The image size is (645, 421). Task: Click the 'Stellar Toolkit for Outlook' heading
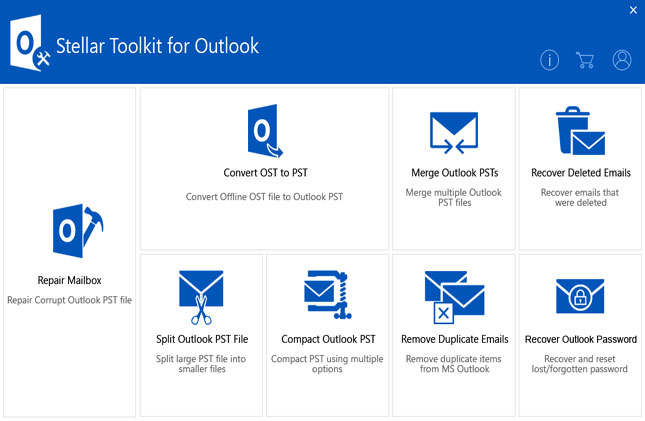[157, 46]
